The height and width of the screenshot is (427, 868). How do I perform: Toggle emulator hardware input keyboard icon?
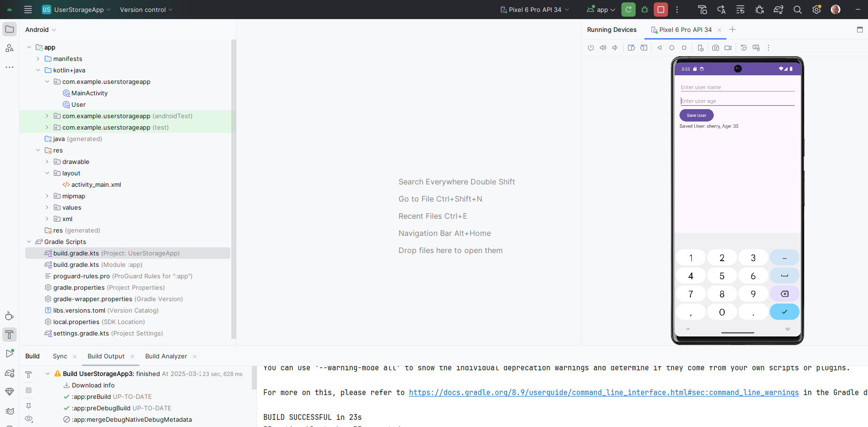coord(756,48)
